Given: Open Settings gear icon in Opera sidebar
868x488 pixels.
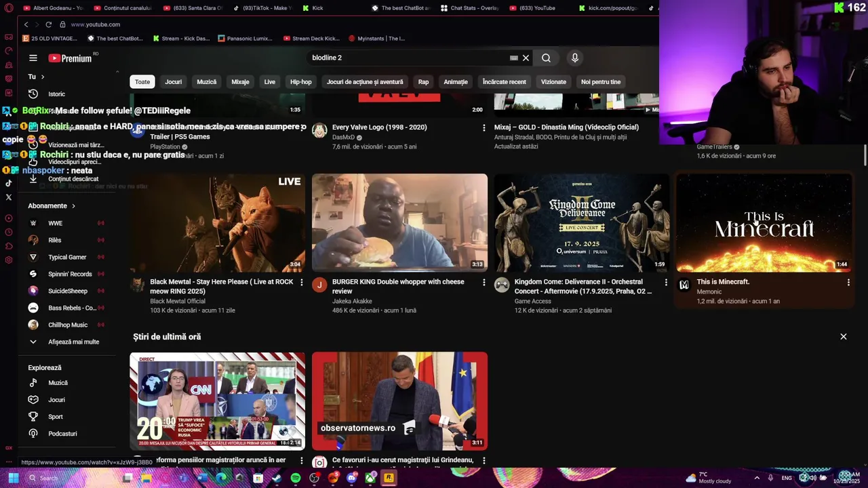Looking at the screenshot, I should pos(8,260).
